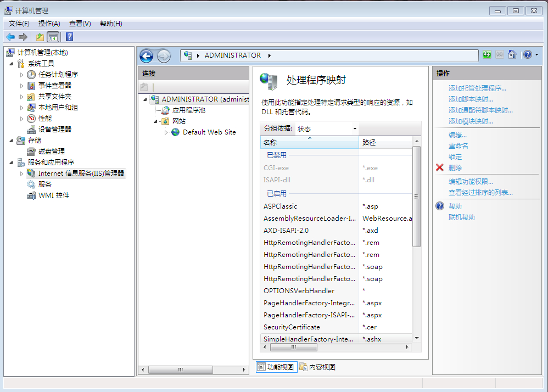The width and height of the screenshot is (548, 392).
Task: Expand the 事件查看器 node
Action: 21,86
